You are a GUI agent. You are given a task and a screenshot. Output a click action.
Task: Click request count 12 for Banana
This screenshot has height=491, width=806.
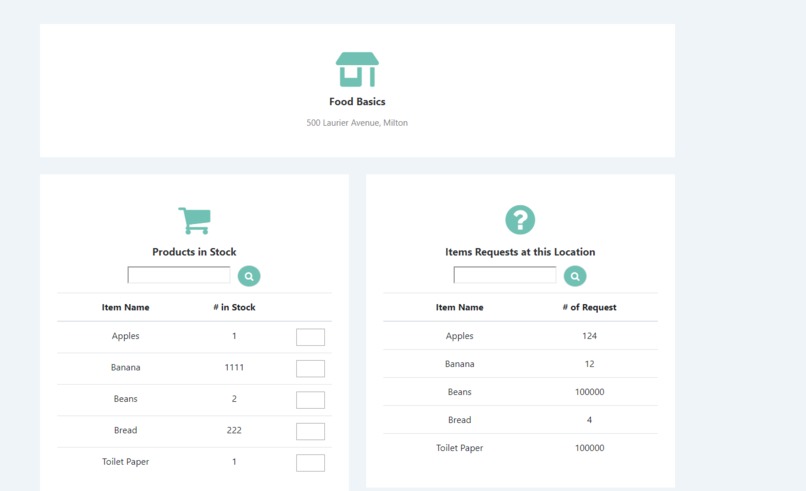coord(590,364)
